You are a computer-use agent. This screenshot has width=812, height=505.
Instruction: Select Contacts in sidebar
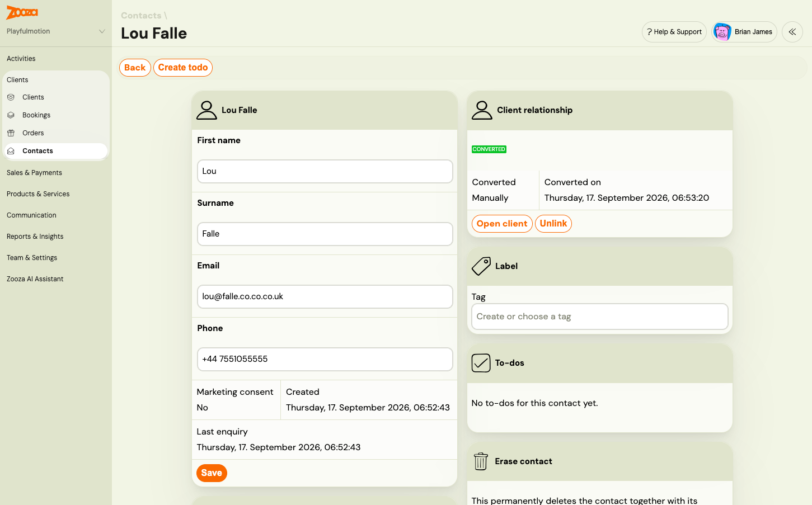tap(56, 151)
